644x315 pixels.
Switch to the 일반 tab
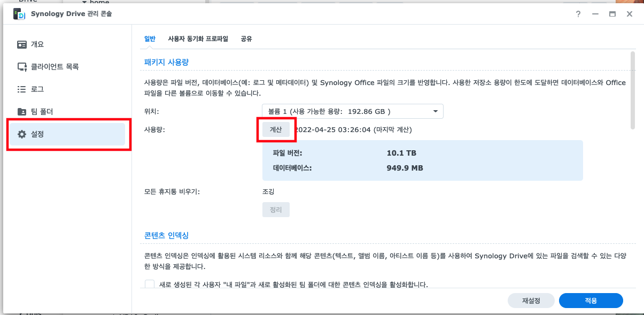(150, 39)
